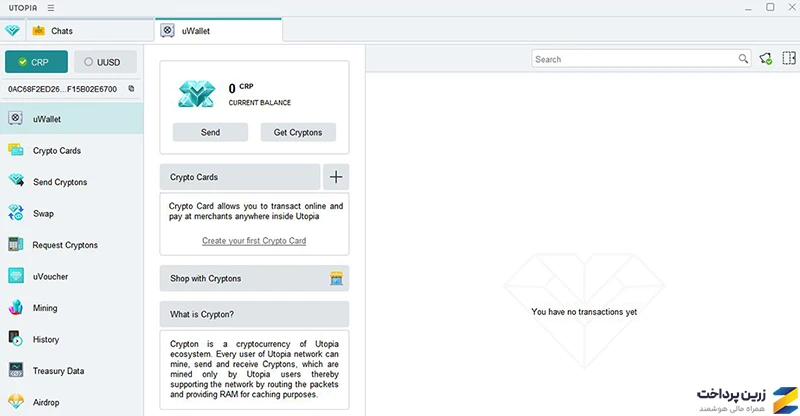This screenshot has width=800, height=416.
Task: Add a new Crypto Card with plus button
Action: 336,177
